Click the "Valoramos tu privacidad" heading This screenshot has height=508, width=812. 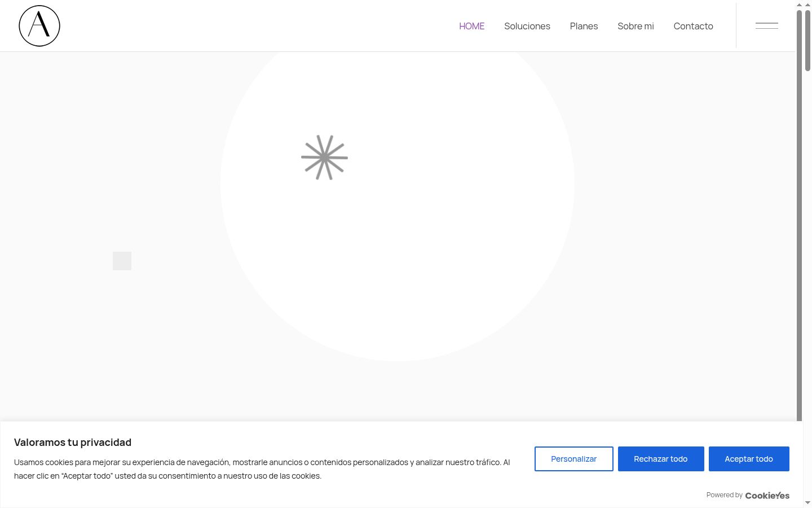[x=73, y=443]
